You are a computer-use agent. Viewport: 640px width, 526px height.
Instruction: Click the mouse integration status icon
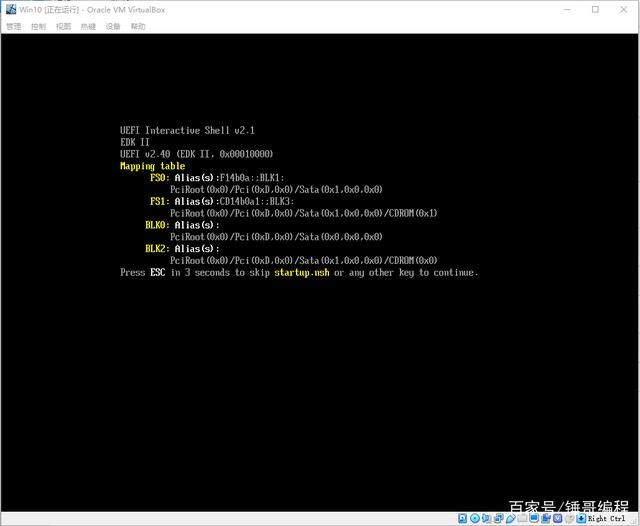click(569, 518)
